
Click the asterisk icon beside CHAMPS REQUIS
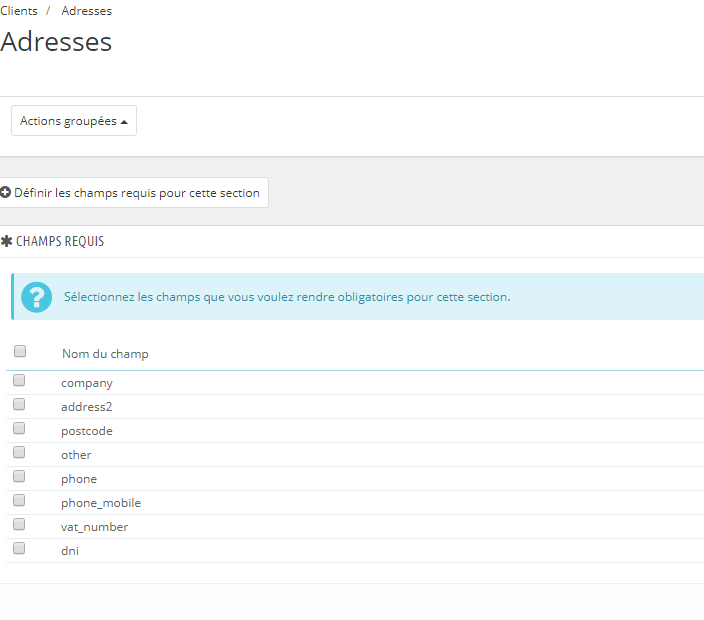(x=6, y=241)
